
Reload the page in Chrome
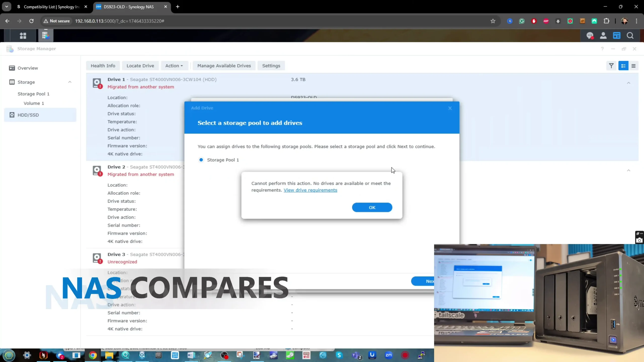31,21
